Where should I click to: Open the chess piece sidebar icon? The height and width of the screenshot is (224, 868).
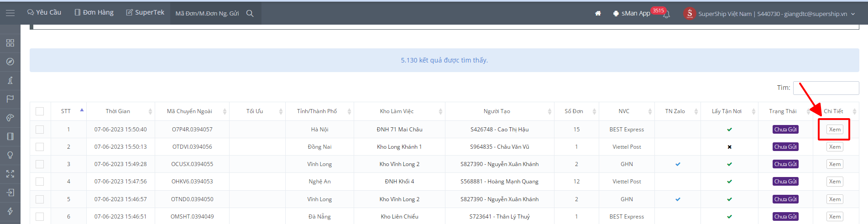click(10, 80)
